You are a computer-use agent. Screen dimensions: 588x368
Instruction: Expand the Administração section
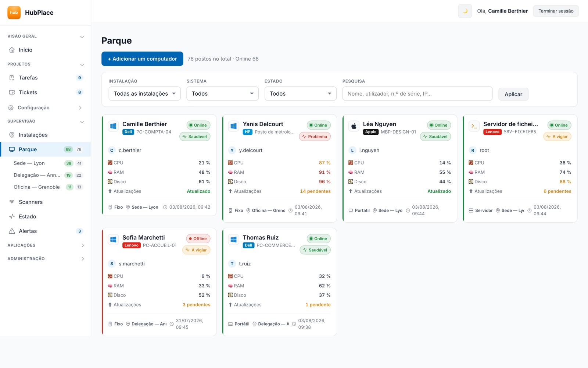coord(82,259)
